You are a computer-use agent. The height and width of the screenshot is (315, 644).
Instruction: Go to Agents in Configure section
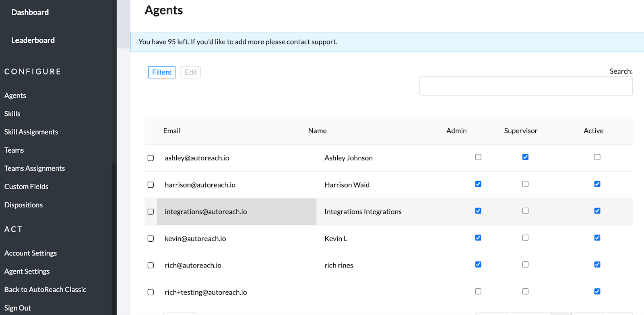15,95
